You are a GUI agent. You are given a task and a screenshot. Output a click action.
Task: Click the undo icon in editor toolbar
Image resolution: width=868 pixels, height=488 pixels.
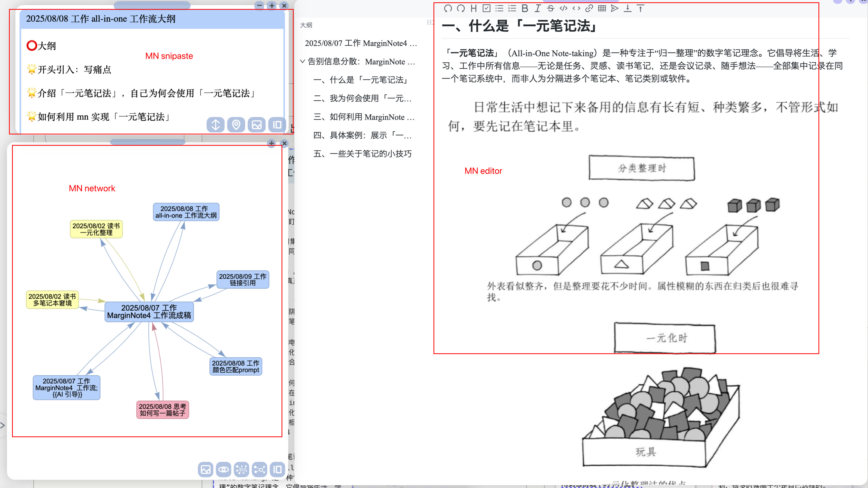point(448,8)
